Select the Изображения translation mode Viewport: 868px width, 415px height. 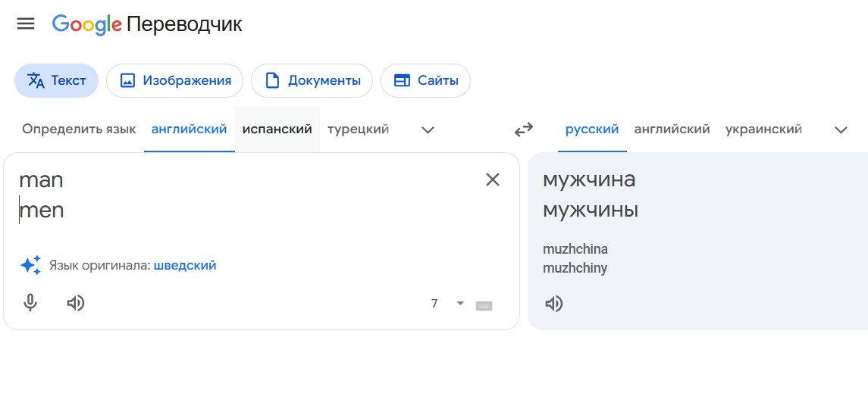(175, 81)
